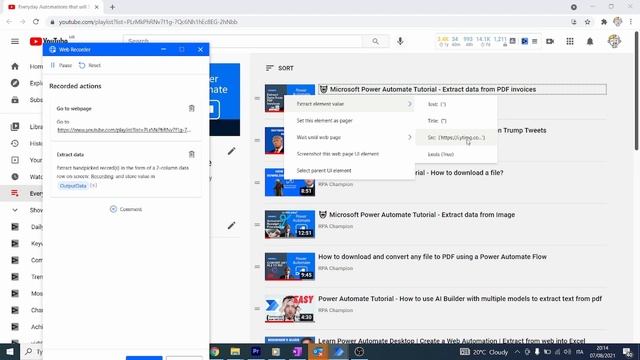The height and width of the screenshot is (360, 640).
Task: Select the 'Src: (https://i.ytimg.co...)' option
Action: coord(456,138)
